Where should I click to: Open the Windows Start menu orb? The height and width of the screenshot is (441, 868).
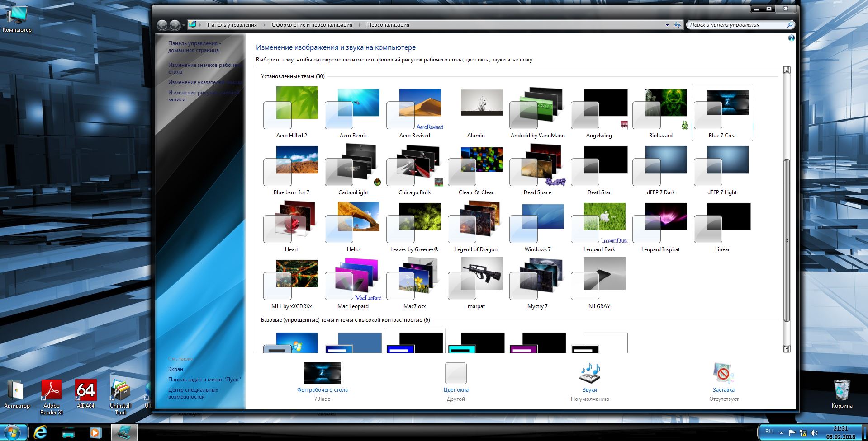tap(13, 432)
